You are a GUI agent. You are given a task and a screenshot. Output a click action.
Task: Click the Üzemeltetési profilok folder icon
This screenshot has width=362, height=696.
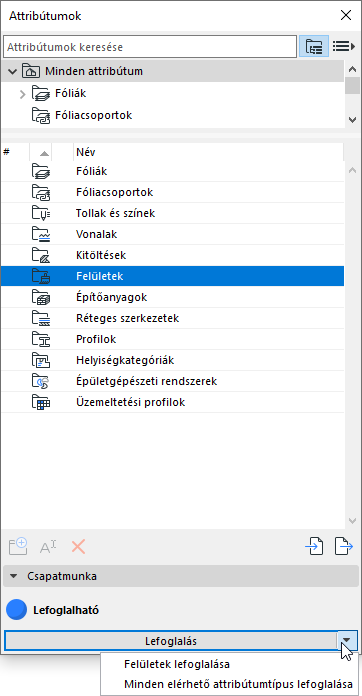coord(42,403)
